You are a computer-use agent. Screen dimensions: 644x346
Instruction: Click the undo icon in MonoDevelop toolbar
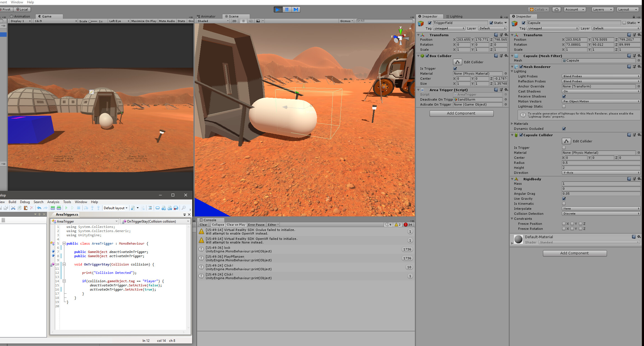[39, 208]
